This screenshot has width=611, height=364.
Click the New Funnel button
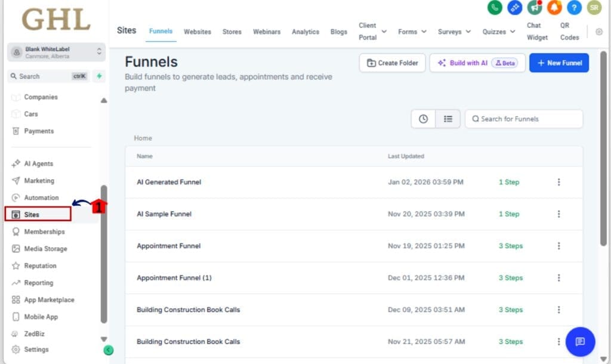[x=559, y=63]
